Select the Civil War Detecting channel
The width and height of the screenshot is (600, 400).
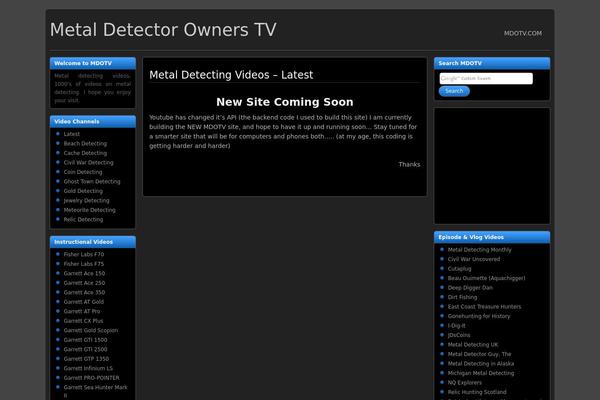[88, 163]
